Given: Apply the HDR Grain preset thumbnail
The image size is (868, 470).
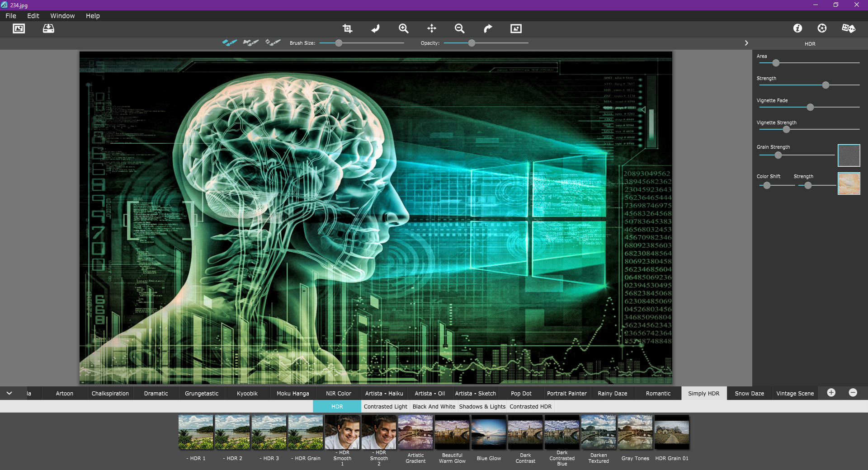Looking at the screenshot, I should (x=306, y=432).
